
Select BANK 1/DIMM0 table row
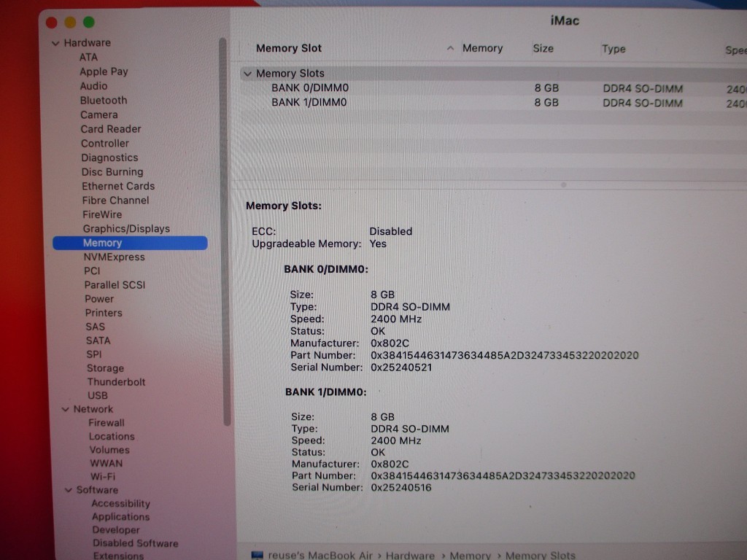[493, 103]
